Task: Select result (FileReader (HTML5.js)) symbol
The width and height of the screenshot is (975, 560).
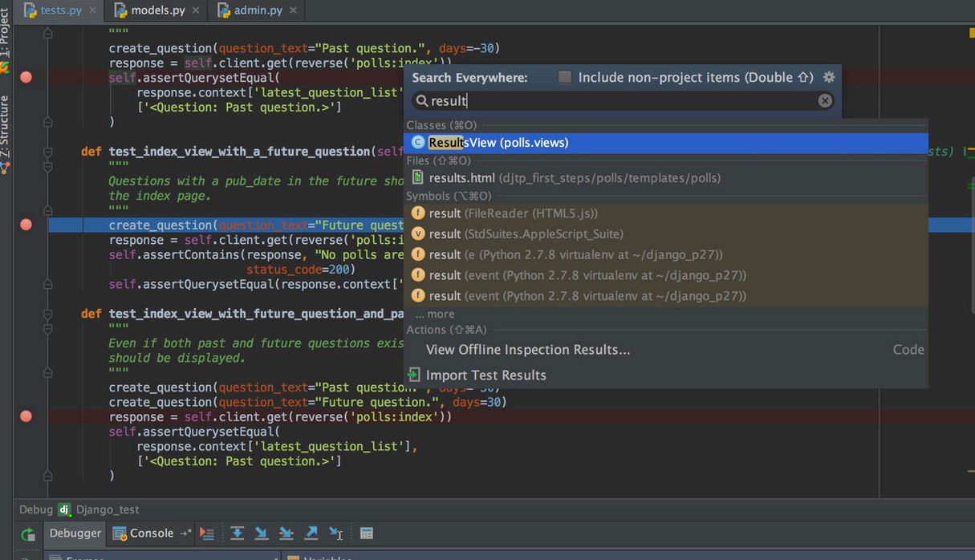Action: (x=665, y=213)
